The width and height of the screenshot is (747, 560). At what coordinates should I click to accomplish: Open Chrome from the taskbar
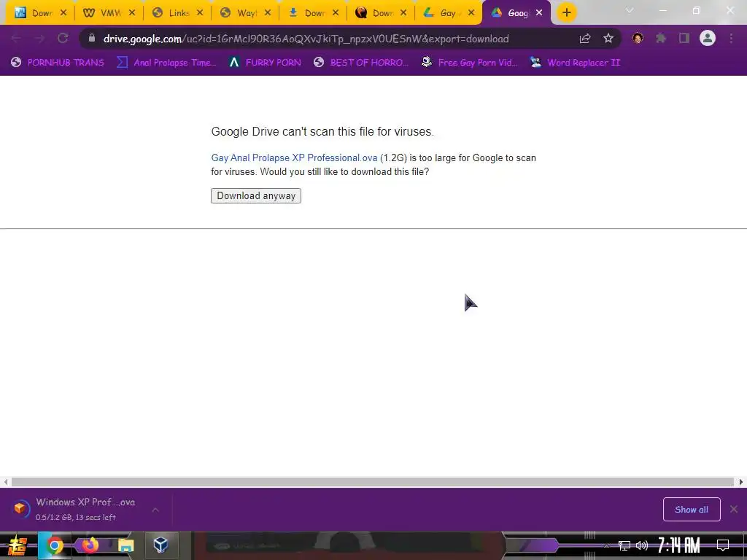pos(54,545)
